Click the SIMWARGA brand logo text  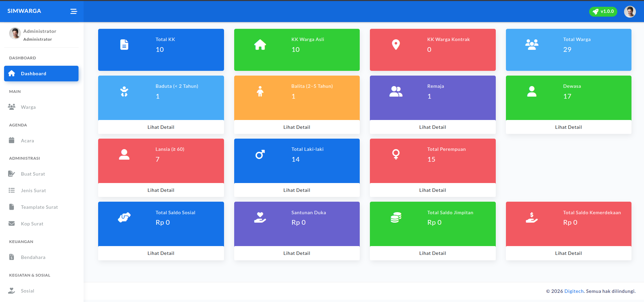pos(24,11)
